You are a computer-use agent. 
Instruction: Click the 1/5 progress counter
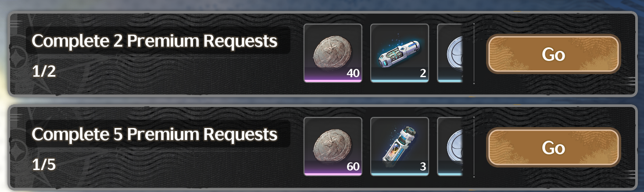click(44, 165)
